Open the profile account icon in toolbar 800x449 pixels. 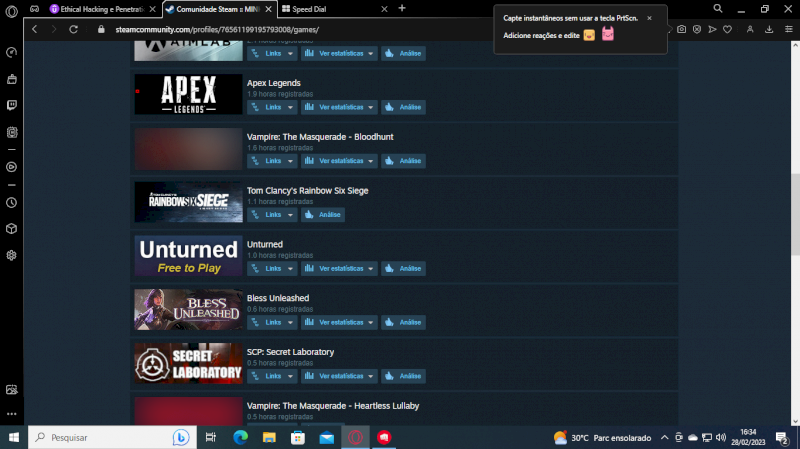(x=750, y=30)
